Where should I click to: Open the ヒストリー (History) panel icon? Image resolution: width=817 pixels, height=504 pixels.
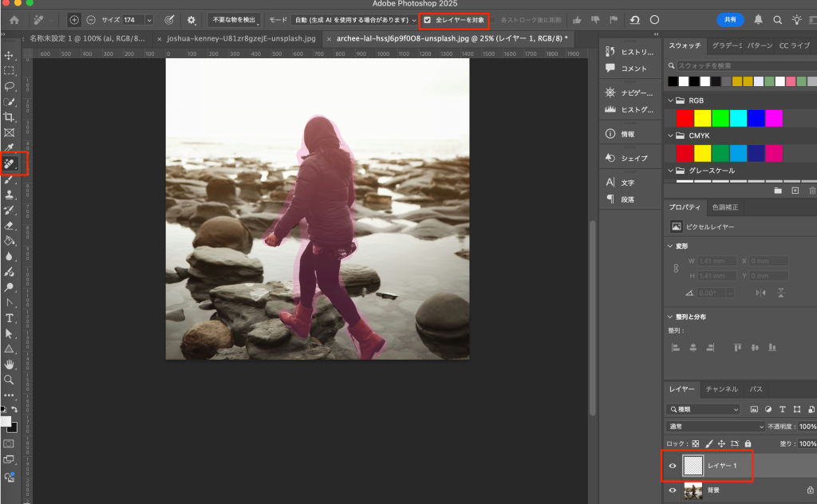[x=610, y=51]
